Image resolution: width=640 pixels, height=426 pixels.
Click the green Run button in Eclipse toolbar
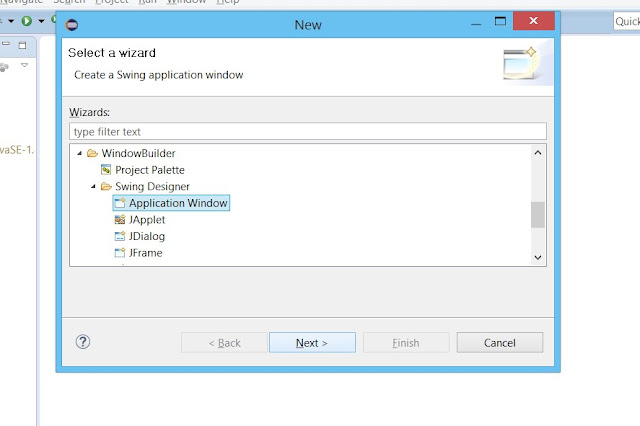(x=27, y=21)
